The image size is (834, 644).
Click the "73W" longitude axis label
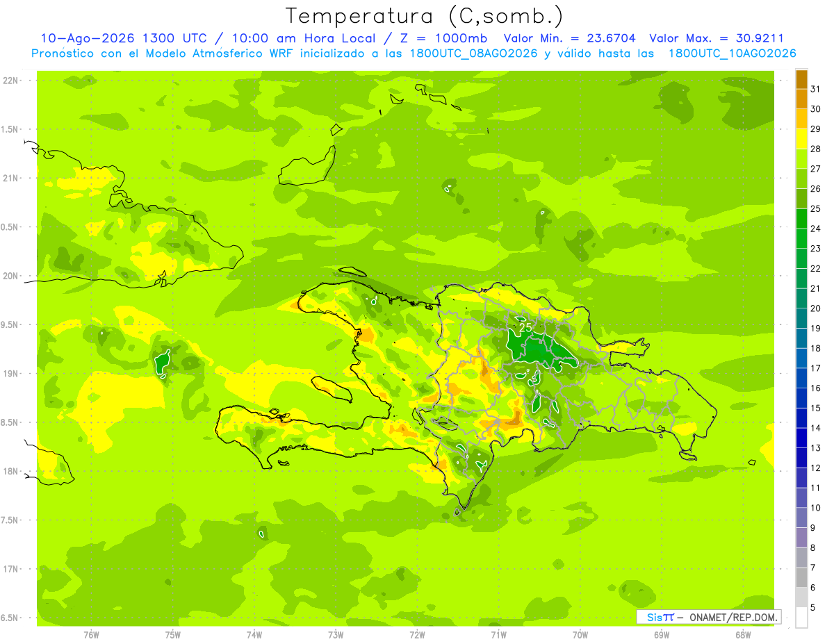pyautogui.click(x=336, y=635)
